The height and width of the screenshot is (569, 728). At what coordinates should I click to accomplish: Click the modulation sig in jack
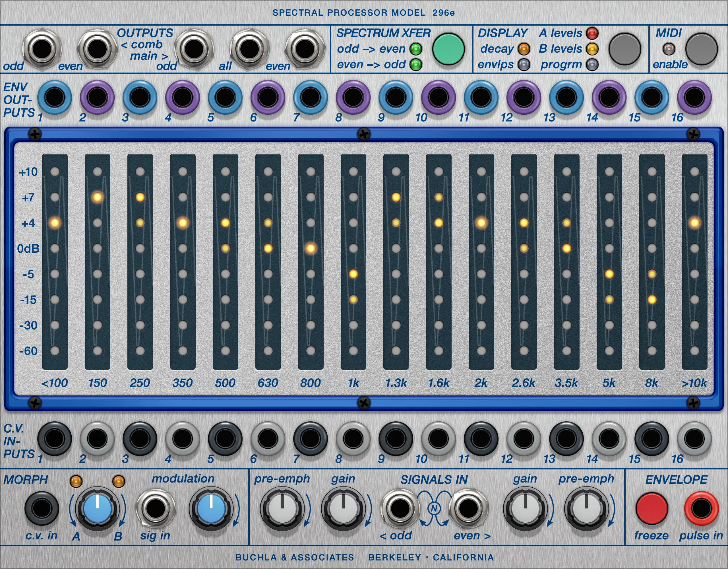(155, 509)
